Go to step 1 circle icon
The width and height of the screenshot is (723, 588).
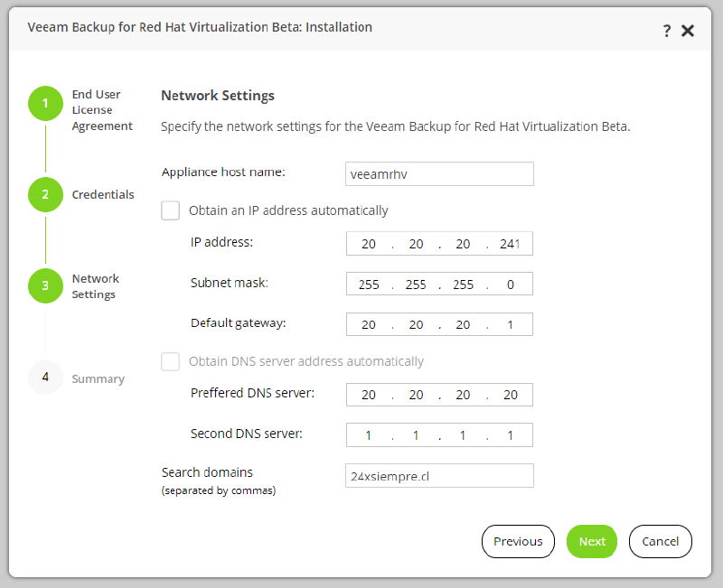(45, 103)
